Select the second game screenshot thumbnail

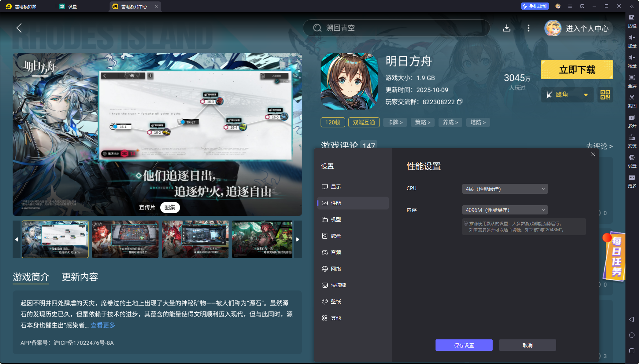point(125,239)
